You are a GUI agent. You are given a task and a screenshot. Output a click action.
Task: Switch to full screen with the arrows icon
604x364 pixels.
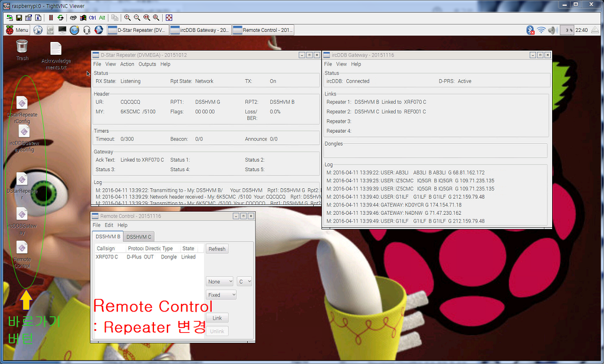169,18
